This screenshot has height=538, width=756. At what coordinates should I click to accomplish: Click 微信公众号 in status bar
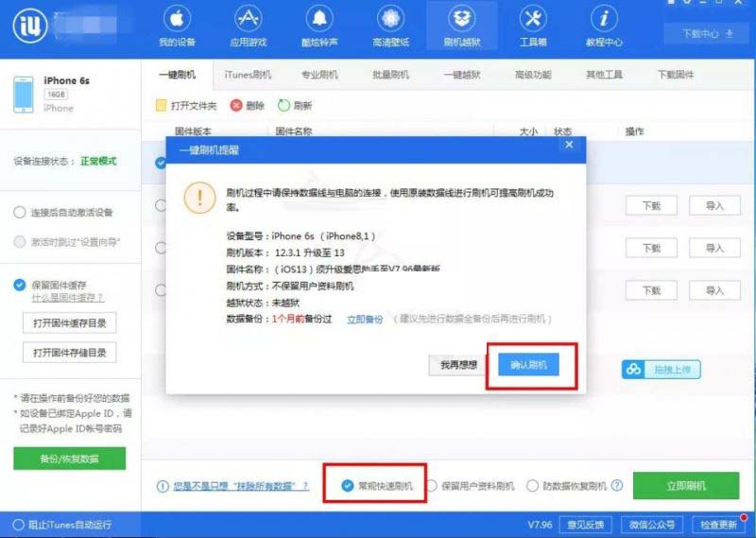pos(651,525)
